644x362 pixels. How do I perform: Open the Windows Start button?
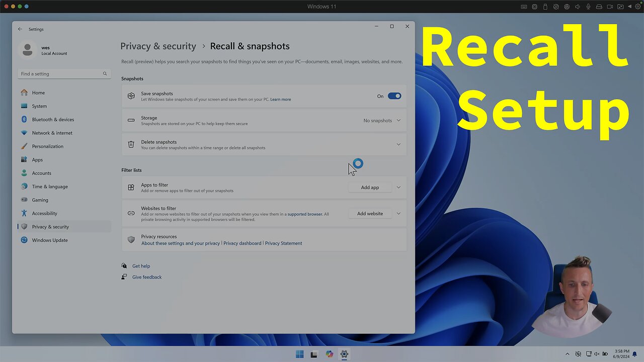(x=299, y=354)
